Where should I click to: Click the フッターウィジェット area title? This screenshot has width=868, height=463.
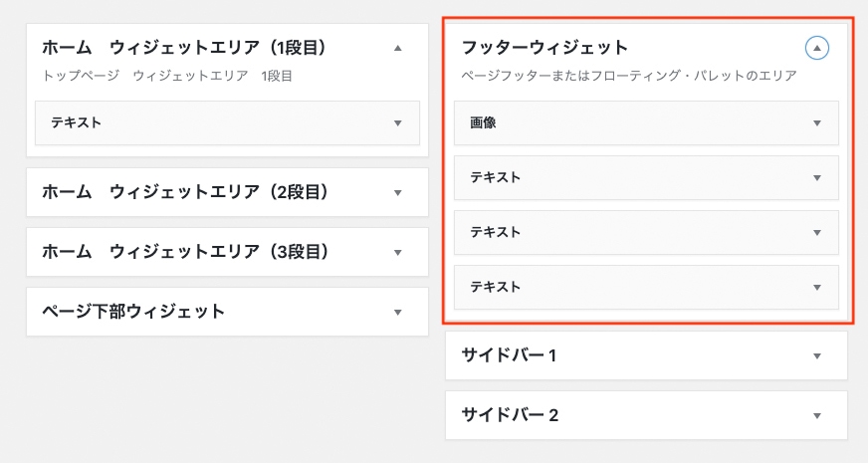(544, 48)
